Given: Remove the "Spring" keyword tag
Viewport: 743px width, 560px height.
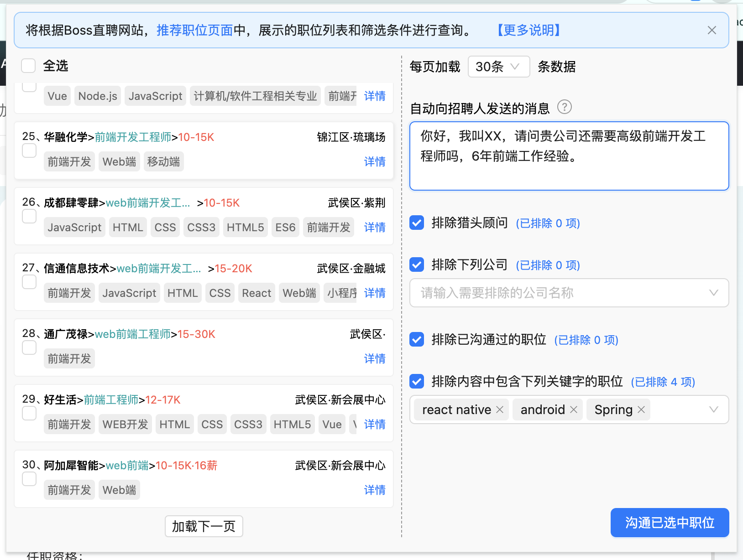Looking at the screenshot, I should click(x=641, y=409).
